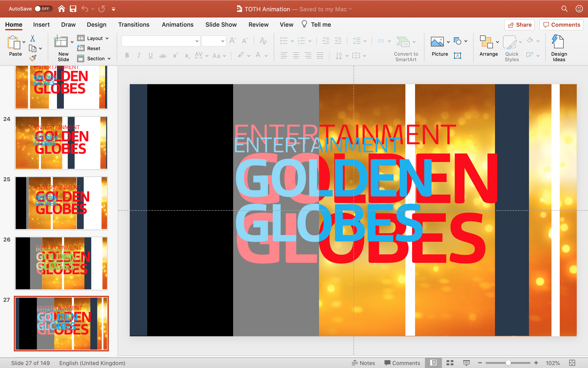Open text highlight color arrow
Image resolution: width=588 pixels, height=368 pixels.
(x=249, y=56)
